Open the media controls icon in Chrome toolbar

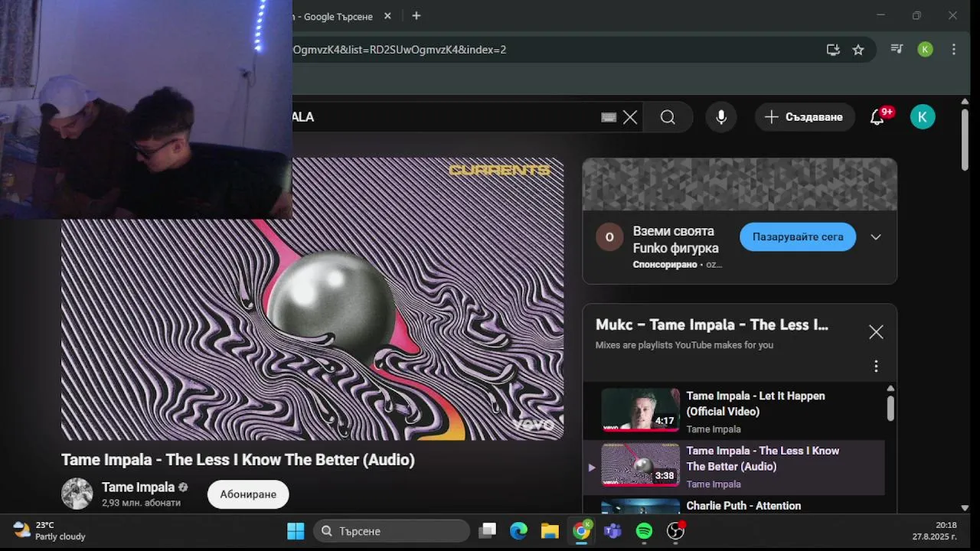[897, 49]
